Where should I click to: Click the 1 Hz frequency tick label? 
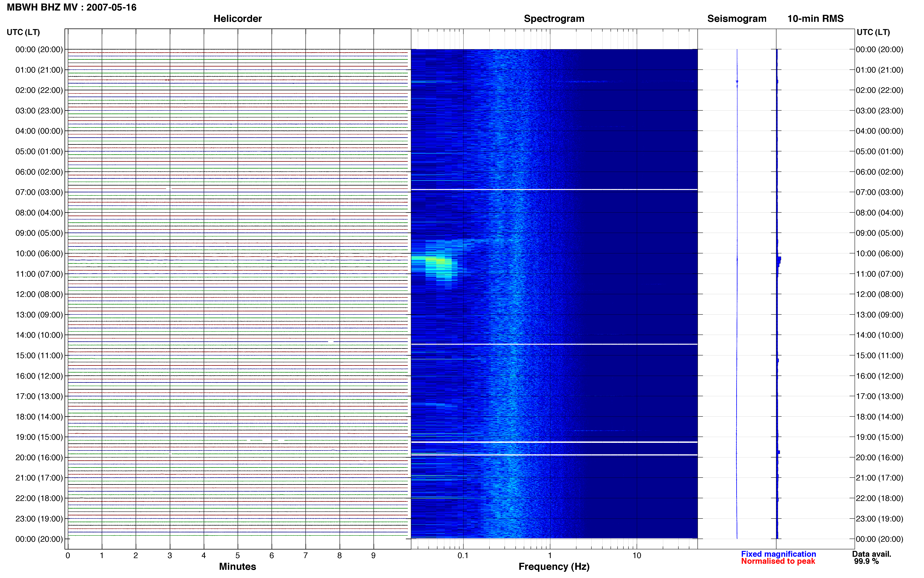550,555
